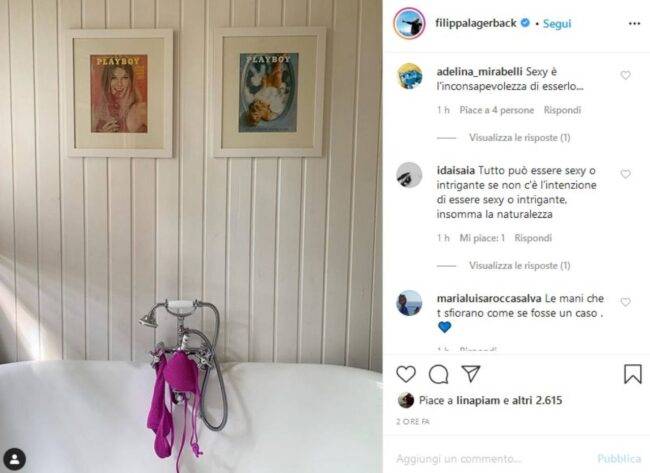This screenshot has height=473, width=650.
Task: Open the three-dots more options menu
Action: tap(634, 24)
